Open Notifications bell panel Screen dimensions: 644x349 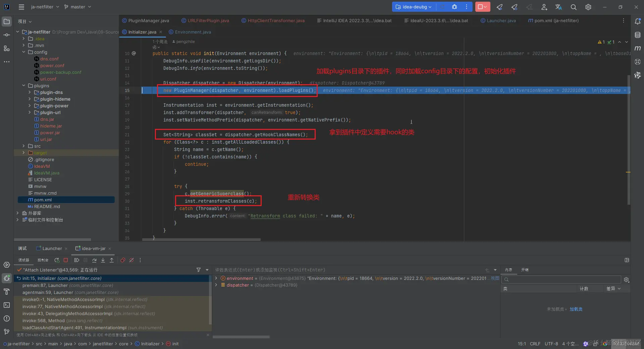[x=638, y=21]
